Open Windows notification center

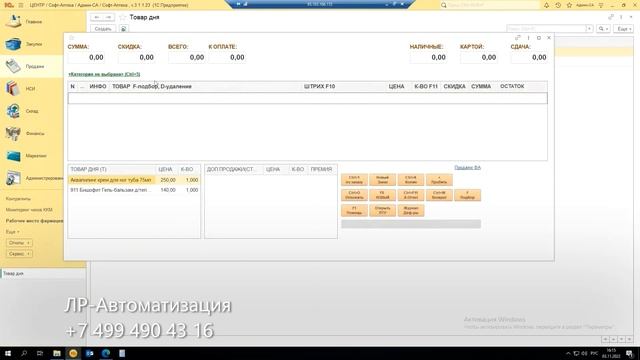(630, 353)
